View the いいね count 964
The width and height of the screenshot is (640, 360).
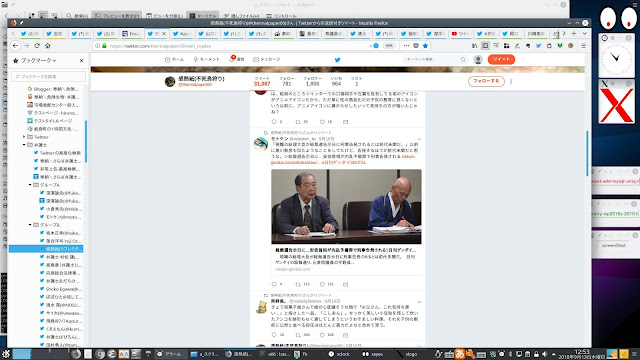[x=336, y=81]
